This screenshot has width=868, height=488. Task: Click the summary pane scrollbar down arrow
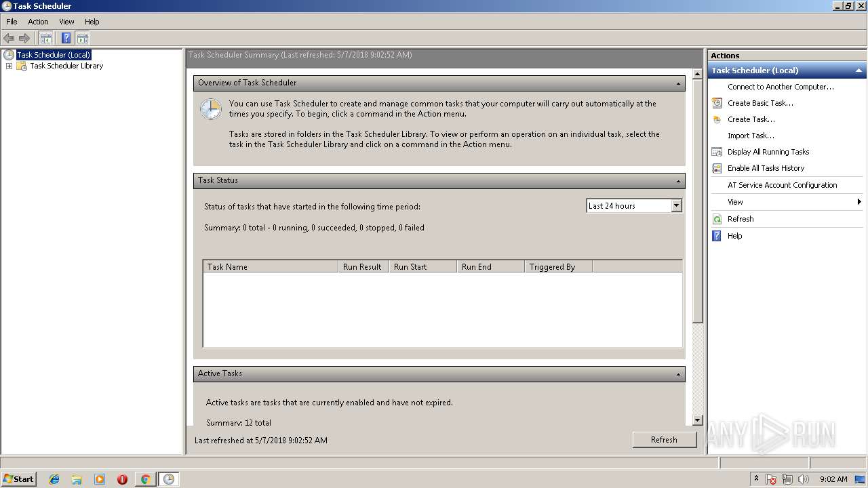pyautogui.click(x=698, y=420)
